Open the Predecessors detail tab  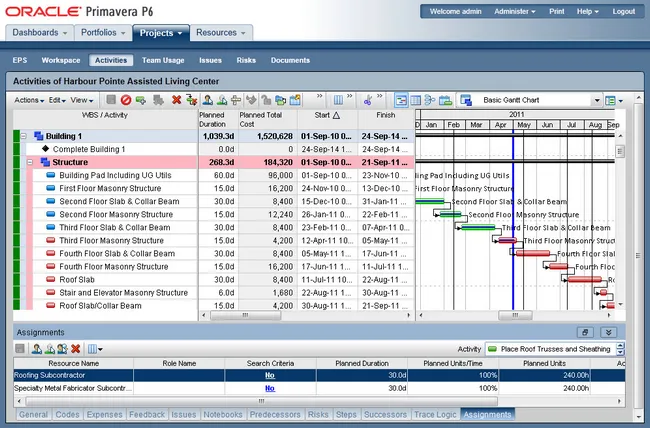pos(274,414)
